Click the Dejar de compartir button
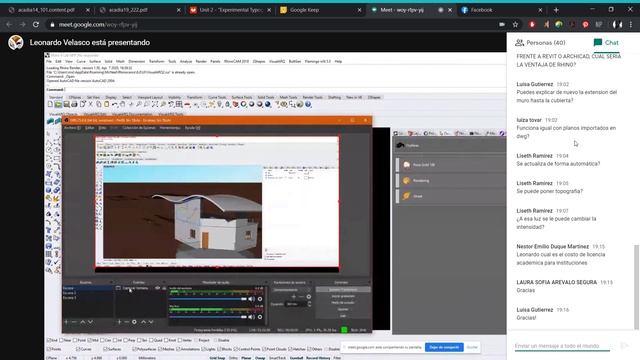 [444, 347]
